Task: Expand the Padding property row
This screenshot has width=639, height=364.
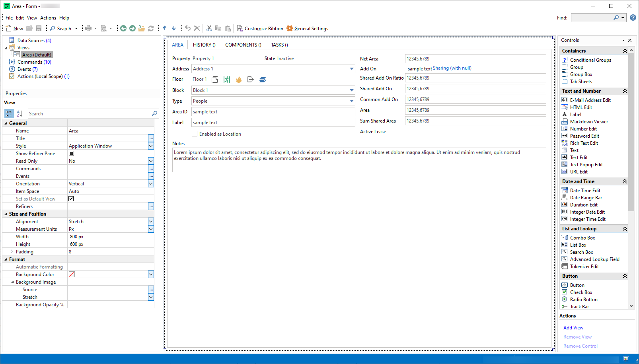Action: click(x=12, y=251)
